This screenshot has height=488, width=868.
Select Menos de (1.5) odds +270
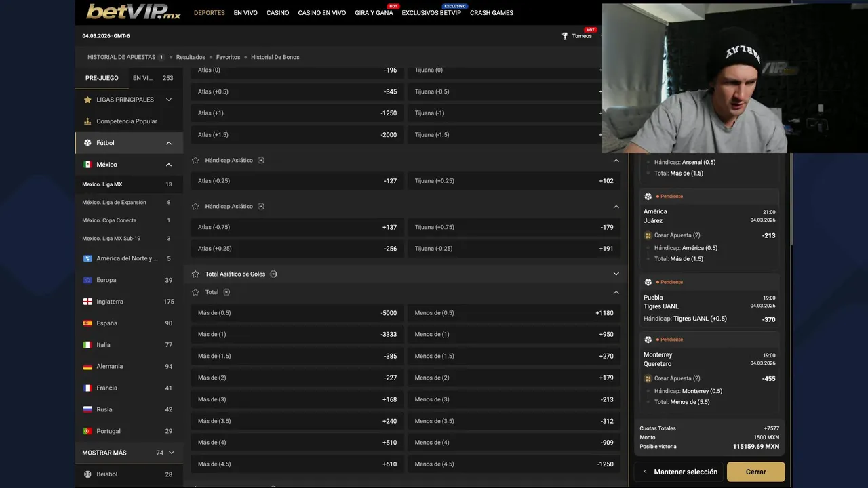(514, 356)
